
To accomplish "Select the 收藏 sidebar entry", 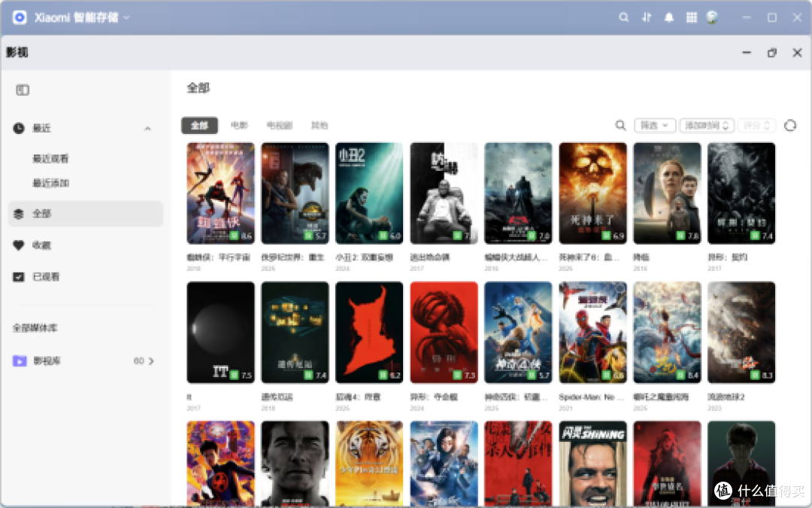I will (86, 245).
